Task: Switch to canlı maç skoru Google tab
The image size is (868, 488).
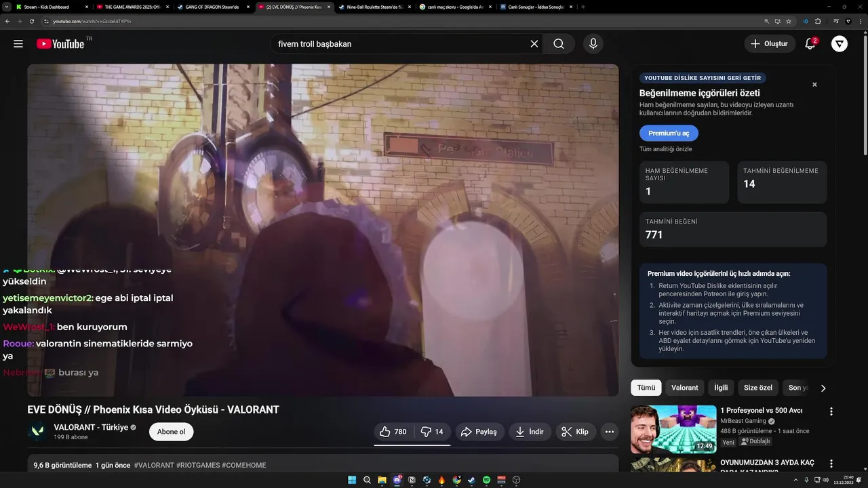Action: [454, 7]
